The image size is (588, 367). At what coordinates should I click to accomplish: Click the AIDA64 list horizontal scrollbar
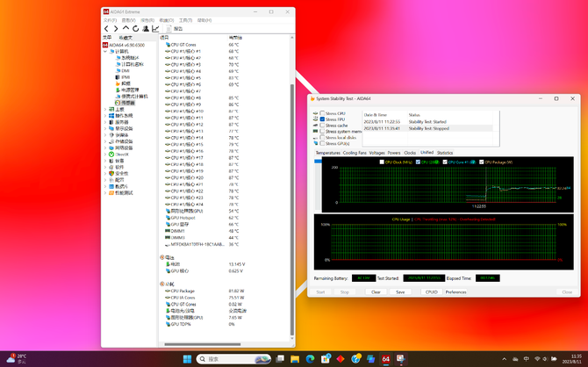click(x=203, y=344)
